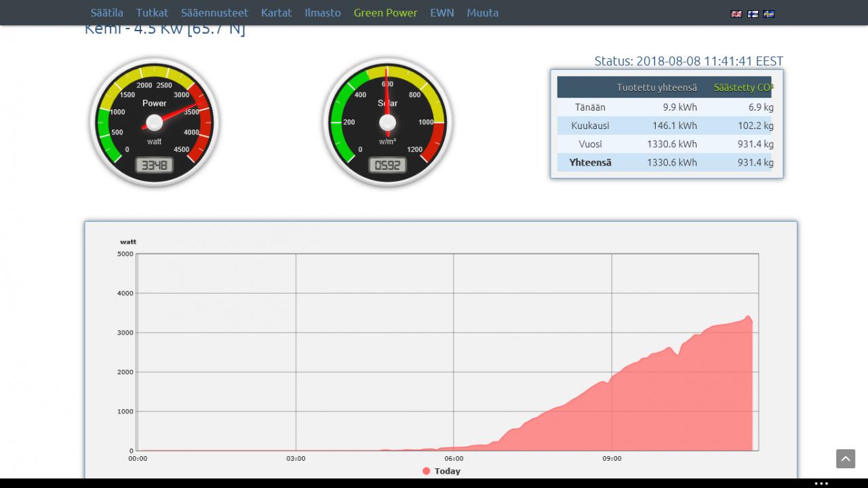Open the EWN navigation item

pyautogui.click(x=442, y=13)
